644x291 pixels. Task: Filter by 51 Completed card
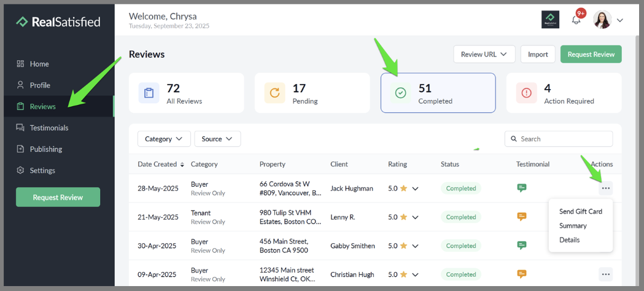pyautogui.click(x=438, y=93)
